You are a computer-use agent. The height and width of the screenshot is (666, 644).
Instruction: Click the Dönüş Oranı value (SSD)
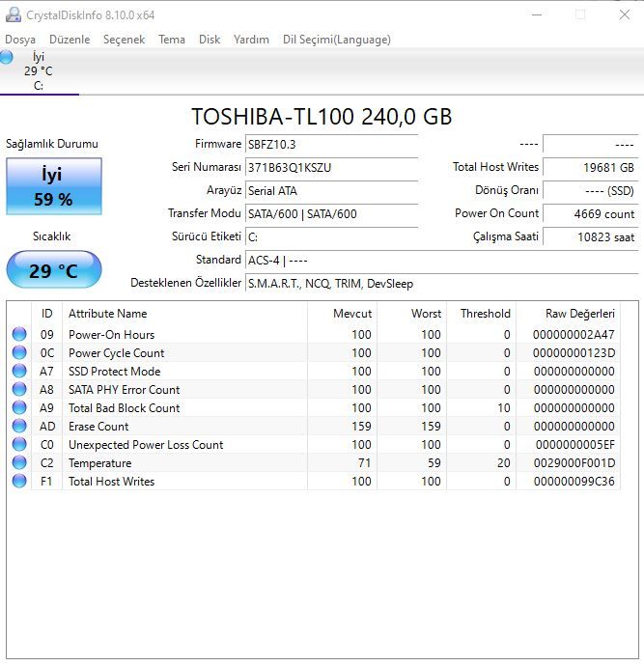591,191
